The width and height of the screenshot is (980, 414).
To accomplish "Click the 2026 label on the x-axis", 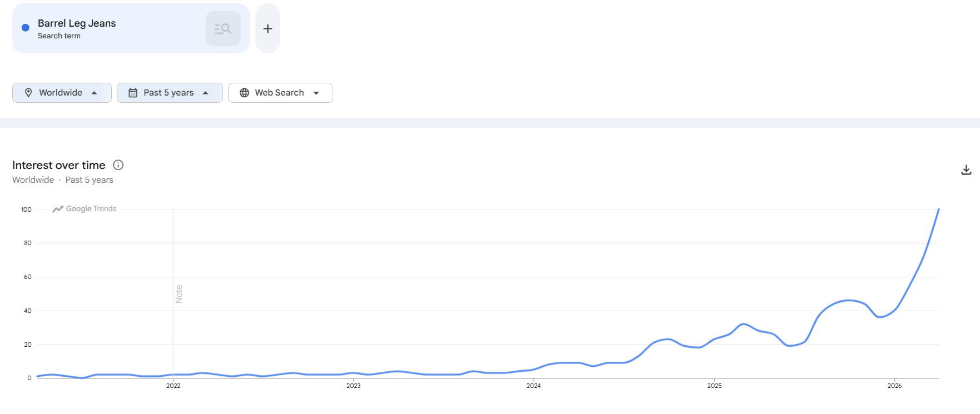I will [894, 386].
